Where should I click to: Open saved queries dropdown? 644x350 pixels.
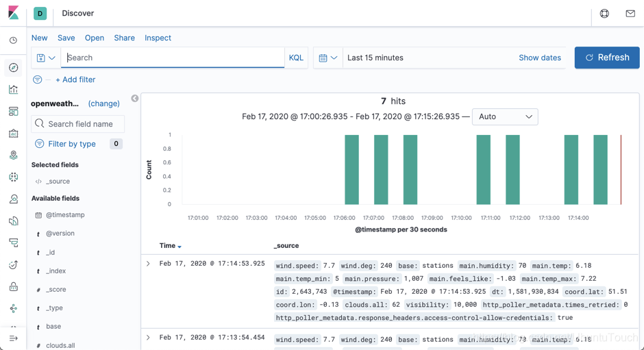pyautogui.click(x=46, y=58)
